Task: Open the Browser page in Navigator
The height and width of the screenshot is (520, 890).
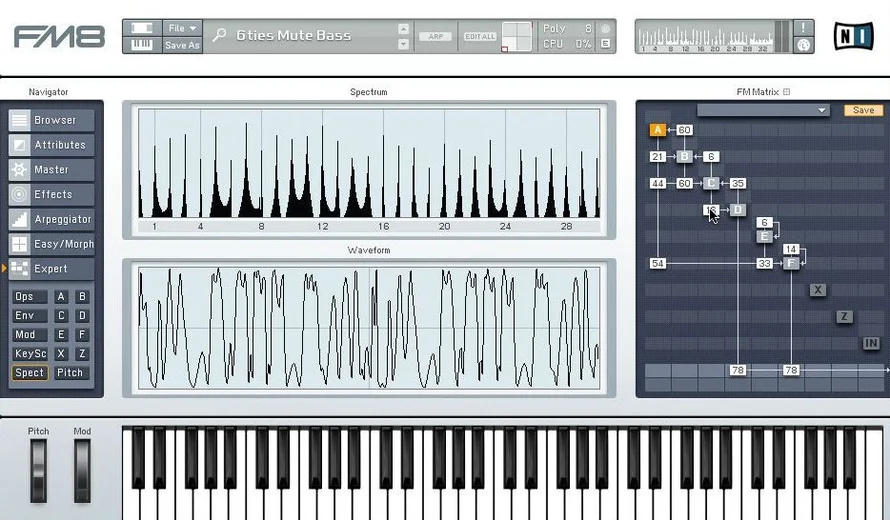Action: point(51,120)
